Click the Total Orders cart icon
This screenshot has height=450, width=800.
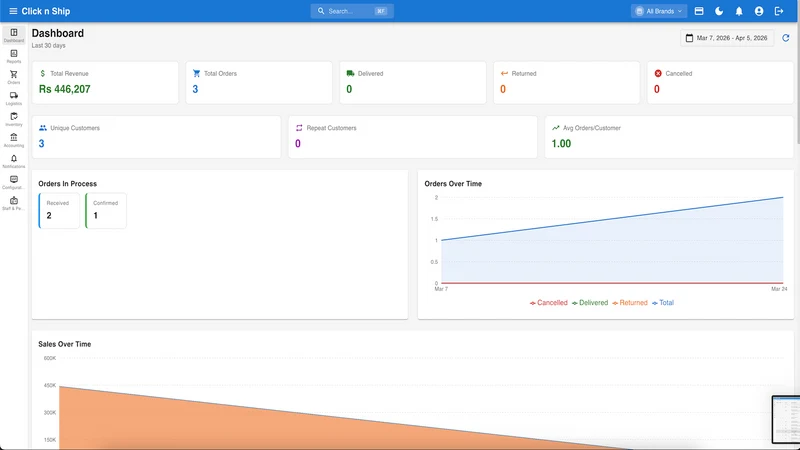pyautogui.click(x=196, y=73)
